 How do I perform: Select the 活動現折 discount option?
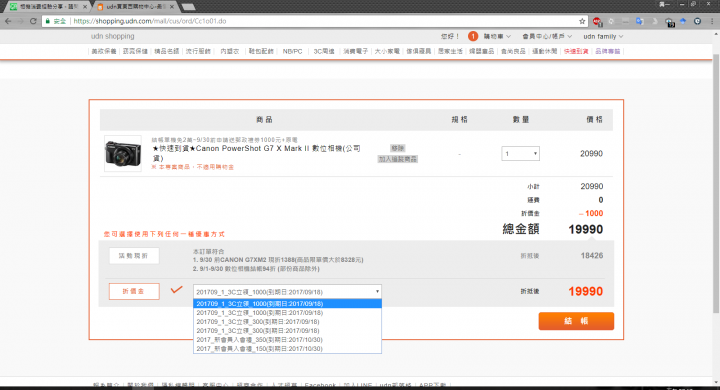(x=134, y=256)
